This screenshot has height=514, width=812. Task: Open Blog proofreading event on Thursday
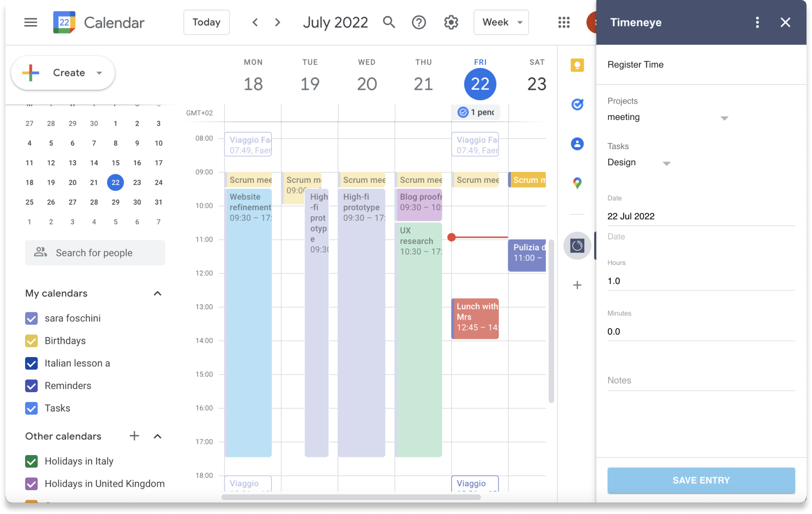point(419,205)
